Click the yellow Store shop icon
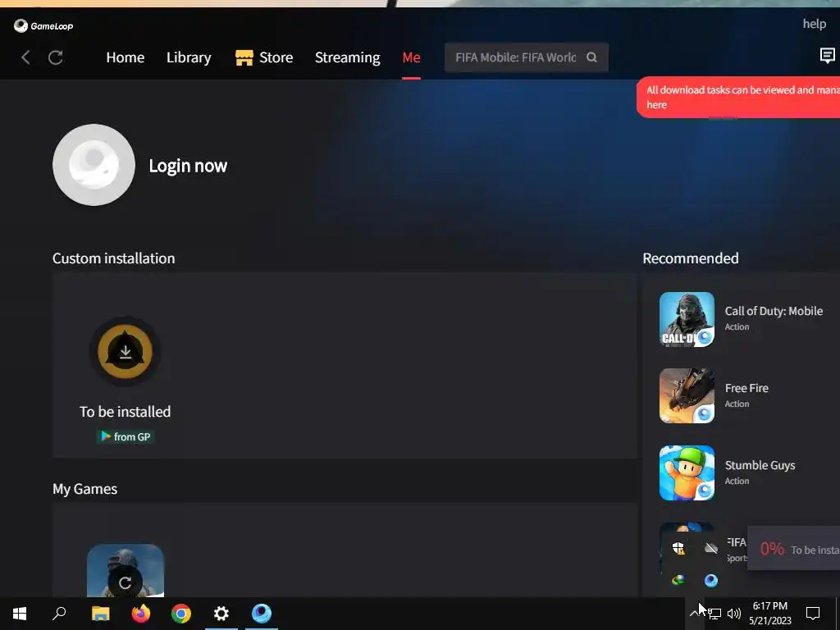 pos(244,57)
